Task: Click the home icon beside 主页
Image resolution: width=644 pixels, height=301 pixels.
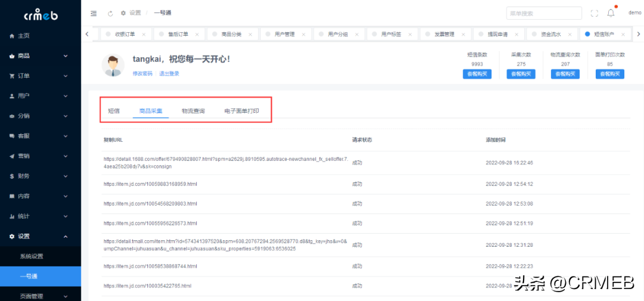Action: (x=12, y=36)
